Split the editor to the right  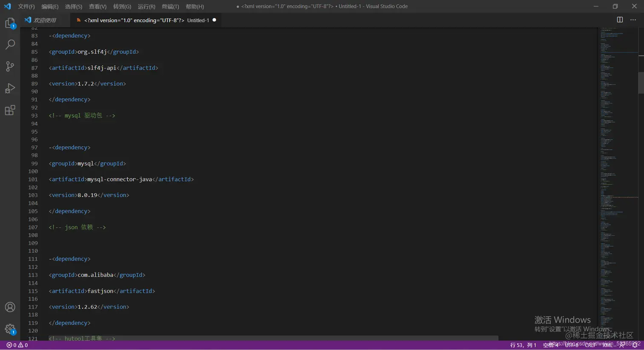620,20
